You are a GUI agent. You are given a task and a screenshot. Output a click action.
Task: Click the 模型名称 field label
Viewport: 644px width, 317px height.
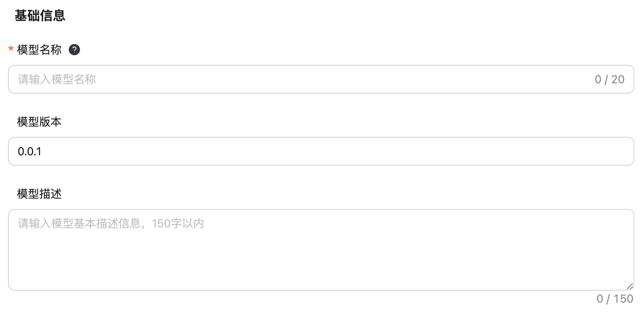tap(39, 50)
